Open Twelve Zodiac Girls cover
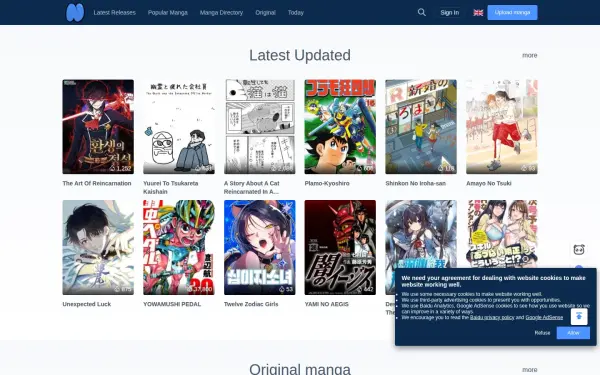600x375 pixels. click(259, 247)
